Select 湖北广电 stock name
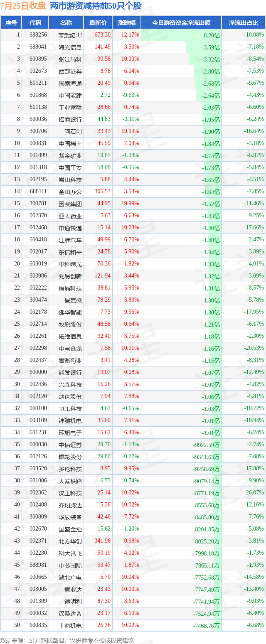 (70, 577)
